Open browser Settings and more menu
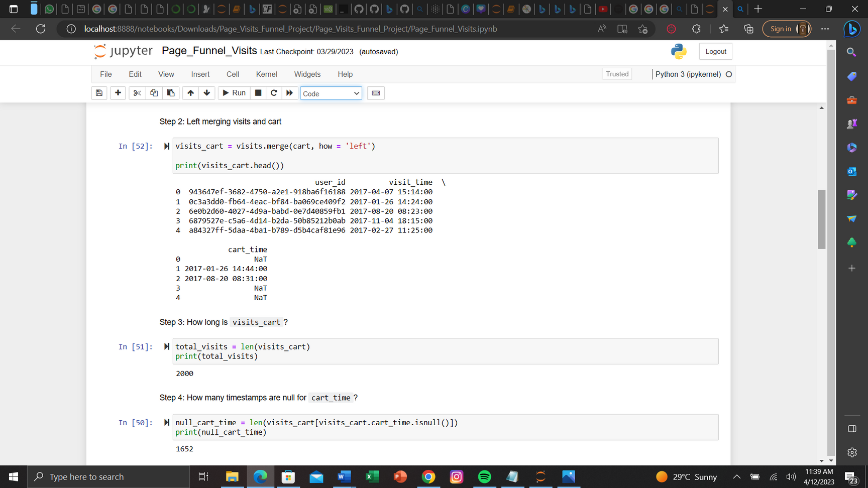The height and width of the screenshot is (488, 868). [x=825, y=29]
